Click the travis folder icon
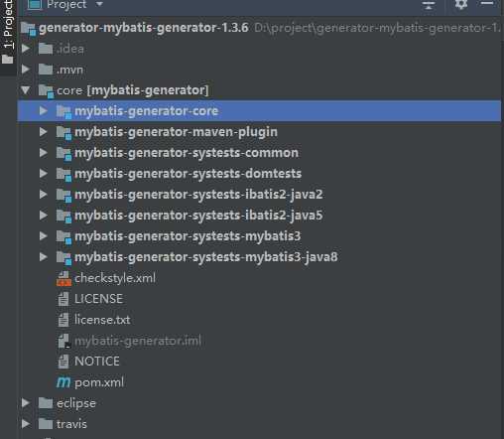The image size is (504, 439). click(46, 424)
